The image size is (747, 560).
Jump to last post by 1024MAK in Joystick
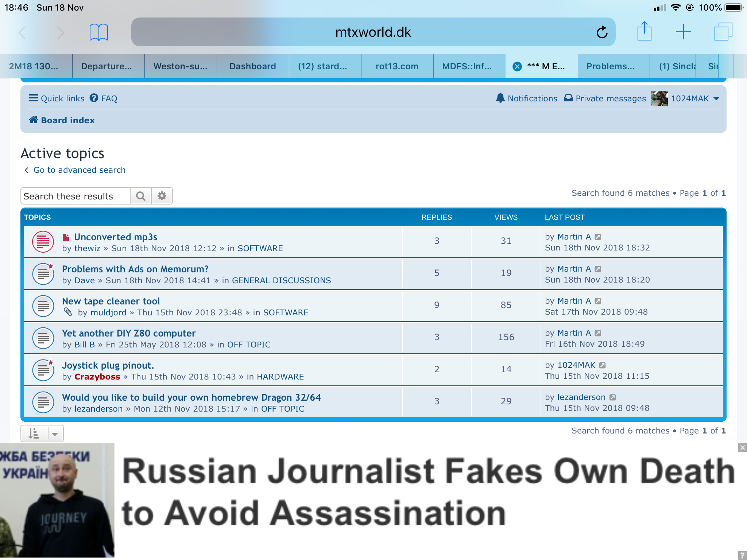(603, 365)
